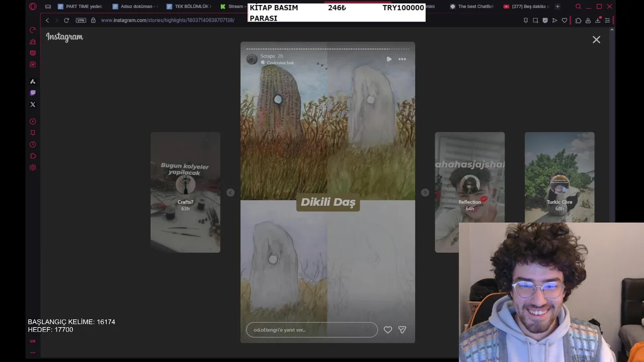Click the GX icon at the sidebar bottom
The height and width of the screenshot is (362, 644).
[x=33, y=341]
